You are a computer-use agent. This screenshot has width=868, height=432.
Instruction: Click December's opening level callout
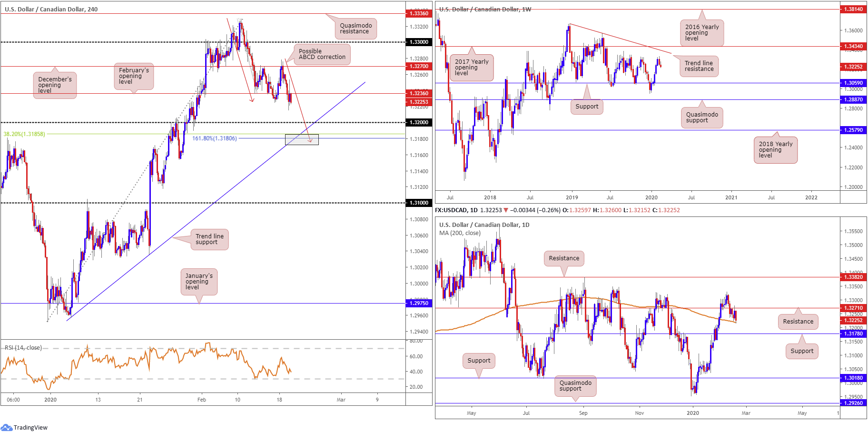click(x=55, y=85)
